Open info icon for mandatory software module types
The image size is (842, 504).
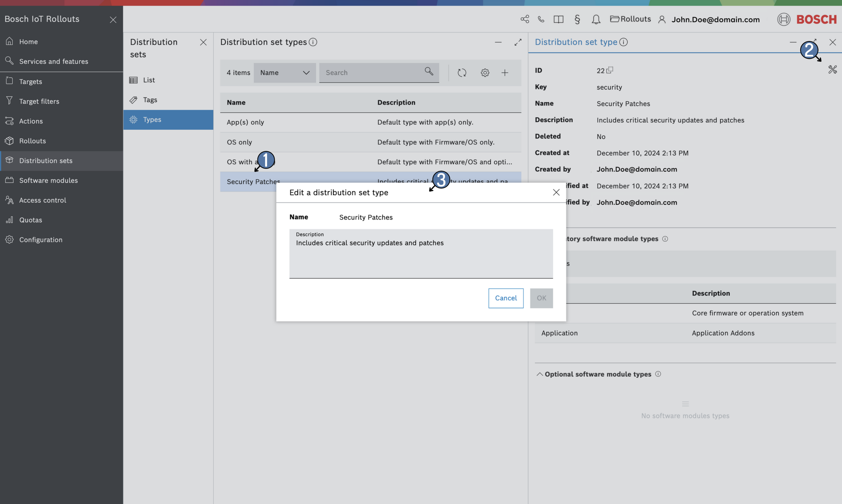coord(665,239)
